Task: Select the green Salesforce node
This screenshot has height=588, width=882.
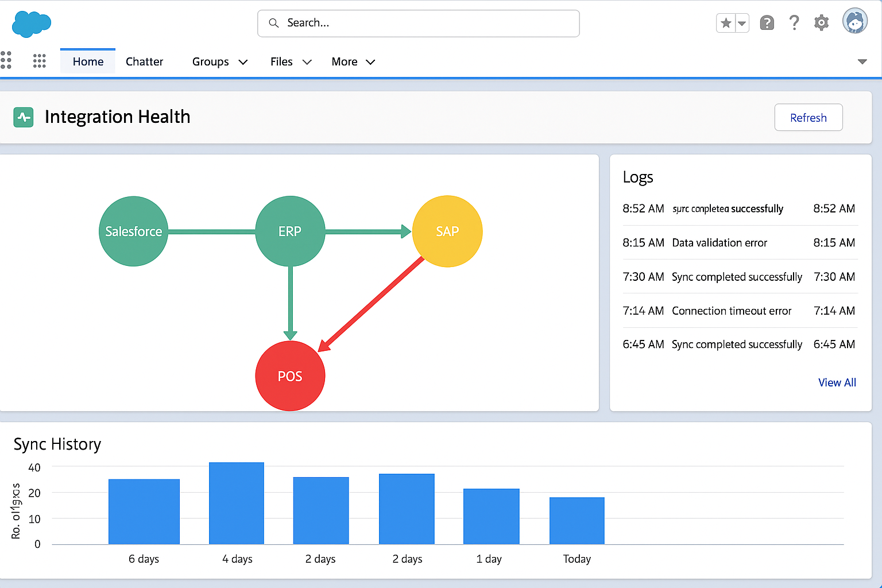Action: [x=133, y=231]
